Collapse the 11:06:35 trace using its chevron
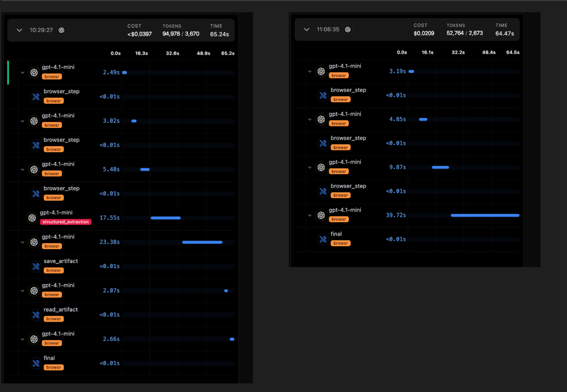Viewport: 567px width, 392px height. 306,29
